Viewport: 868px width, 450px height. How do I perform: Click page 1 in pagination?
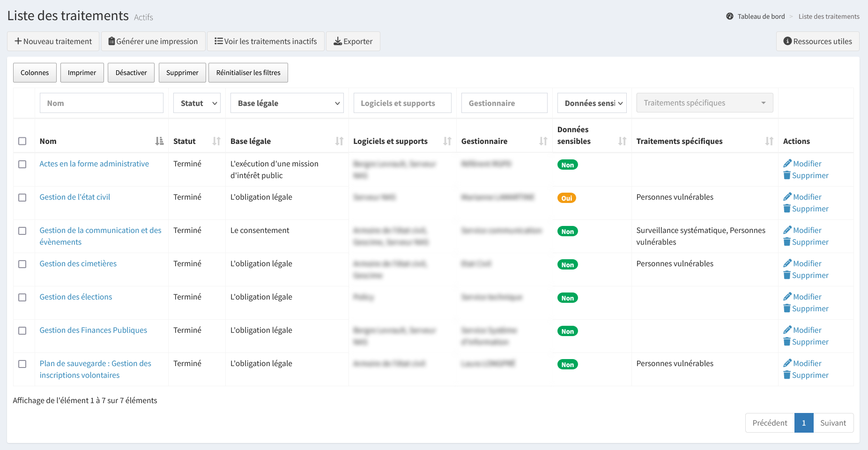[x=804, y=423]
